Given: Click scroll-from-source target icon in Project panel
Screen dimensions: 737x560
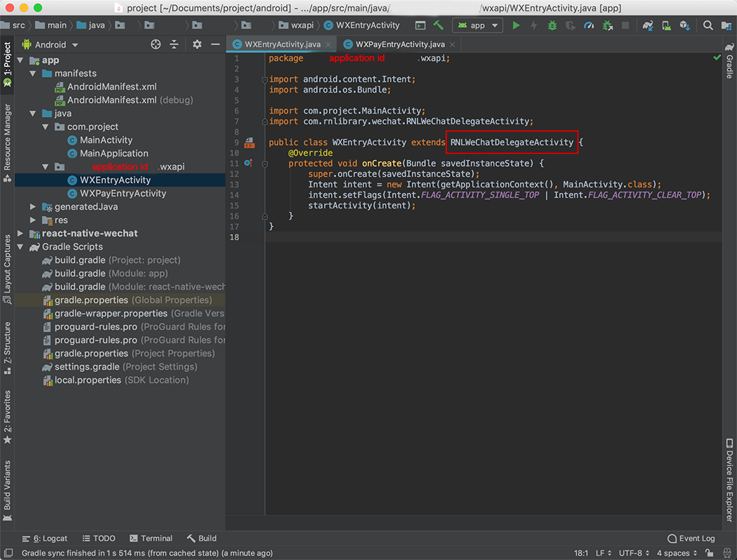Looking at the screenshot, I should (156, 44).
